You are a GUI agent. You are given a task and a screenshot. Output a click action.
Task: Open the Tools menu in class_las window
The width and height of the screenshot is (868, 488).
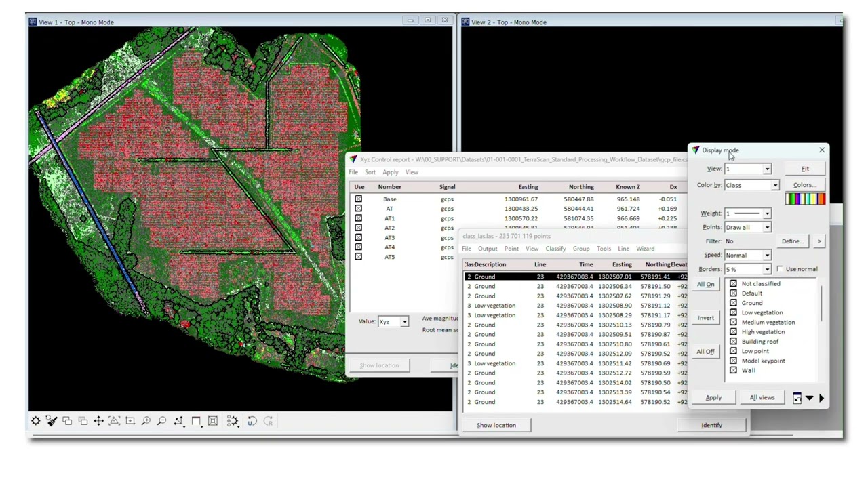[x=604, y=249]
